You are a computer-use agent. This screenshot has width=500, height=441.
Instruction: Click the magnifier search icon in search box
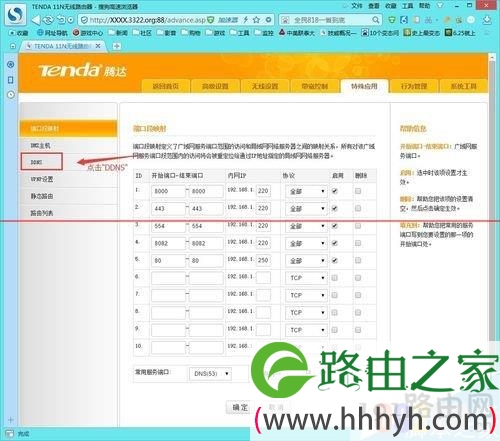(376, 20)
